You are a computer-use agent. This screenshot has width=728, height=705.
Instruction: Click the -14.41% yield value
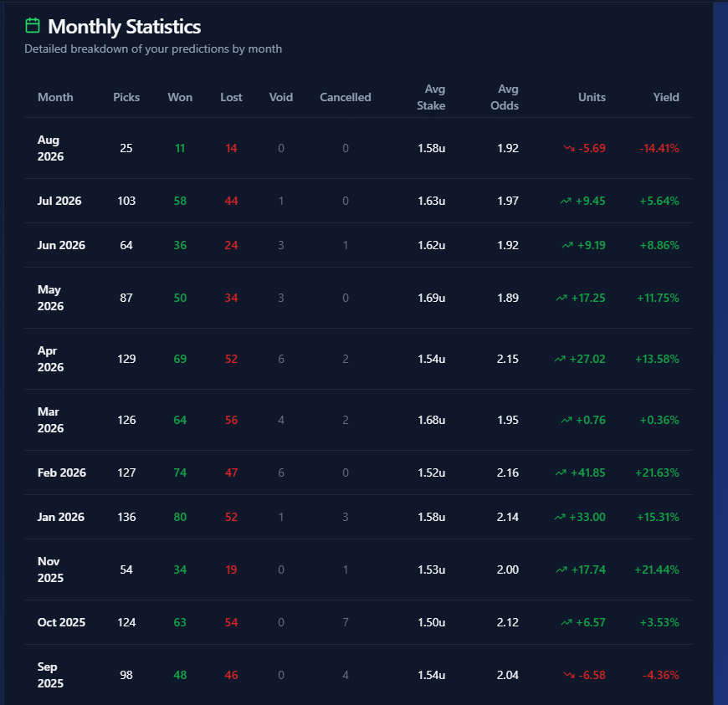coord(659,148)
